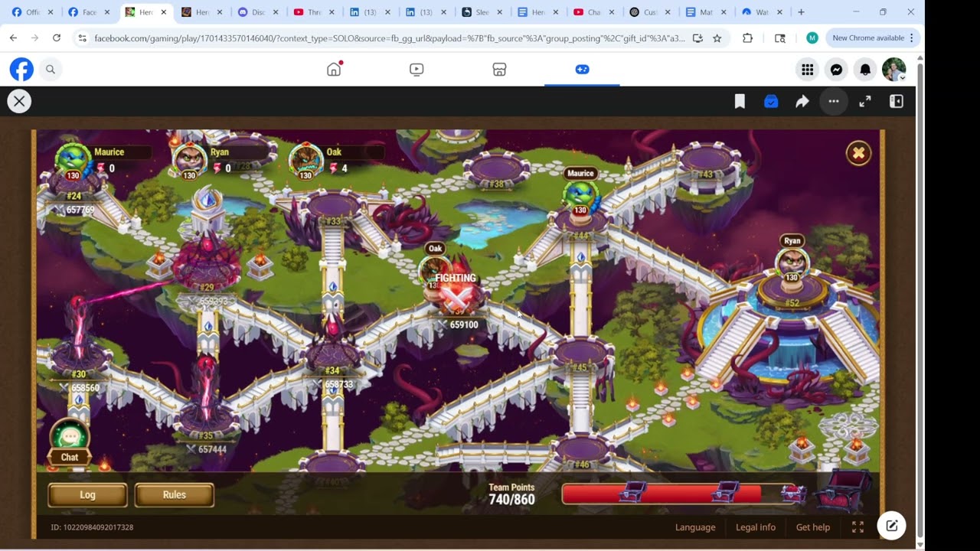Go back in Chrome
980x551 pixels.
13,37
